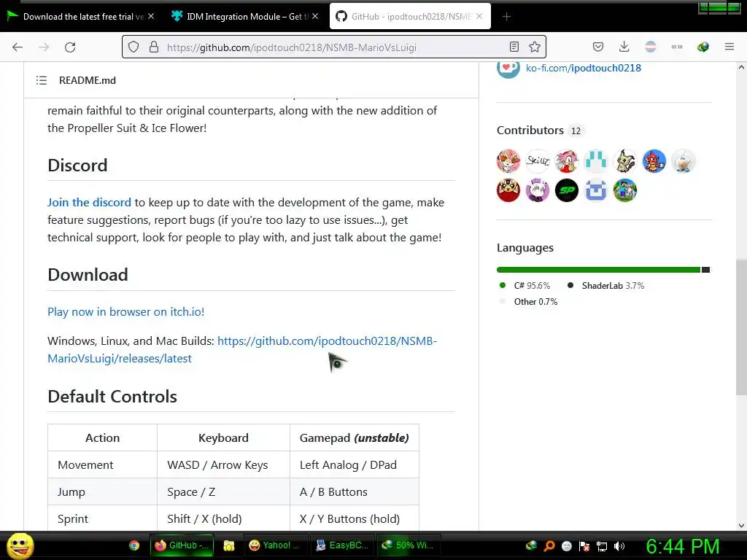Go back to the previous page
This screenshot has height=560, width=747.
click(18, 47)
